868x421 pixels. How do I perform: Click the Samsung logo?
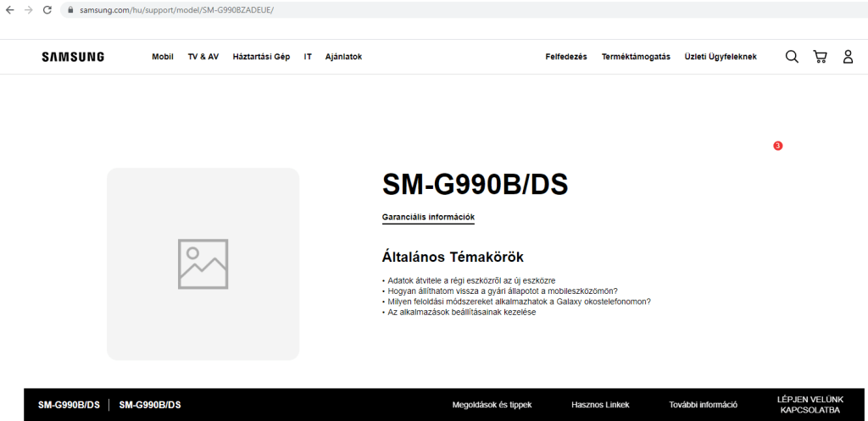(x=73, y=57)
